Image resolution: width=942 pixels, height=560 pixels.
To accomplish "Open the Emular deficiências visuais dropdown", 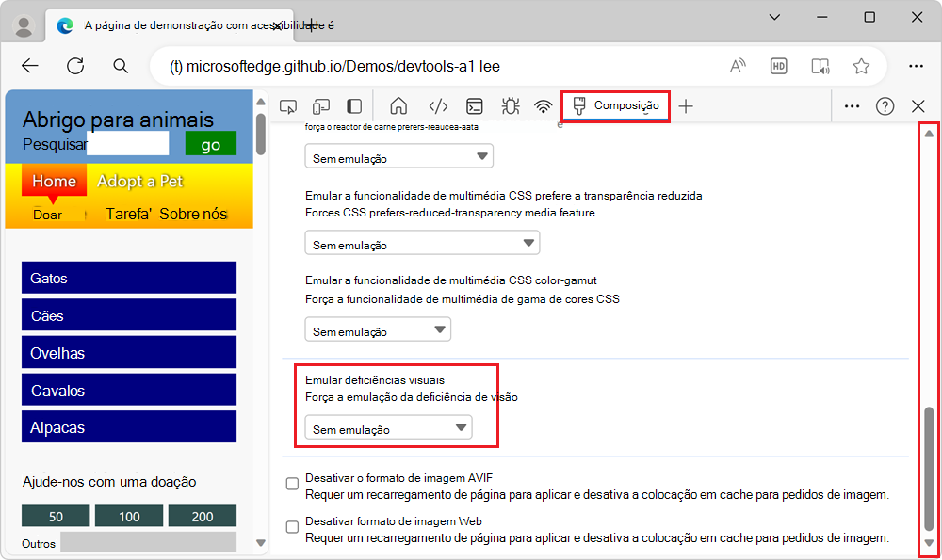I will (389, 427).
